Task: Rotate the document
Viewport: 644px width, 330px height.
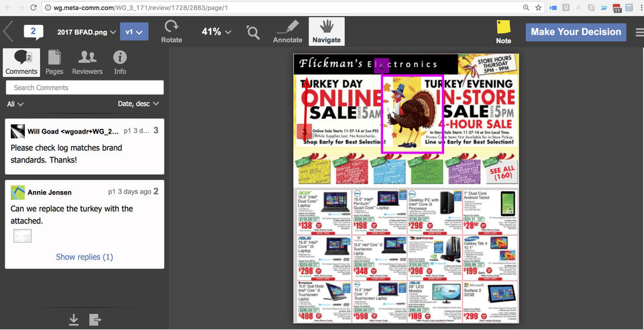Action: 171,32
